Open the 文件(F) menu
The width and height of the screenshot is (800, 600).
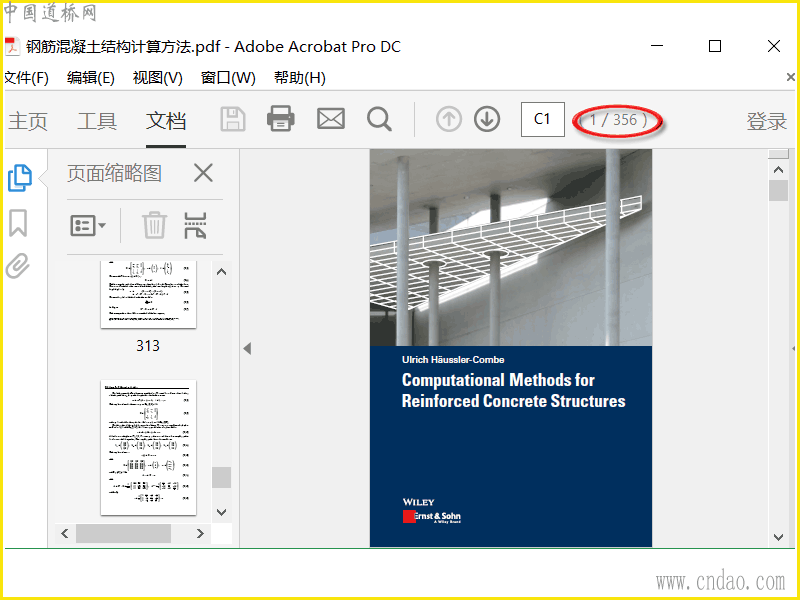[x=26, y=78]
